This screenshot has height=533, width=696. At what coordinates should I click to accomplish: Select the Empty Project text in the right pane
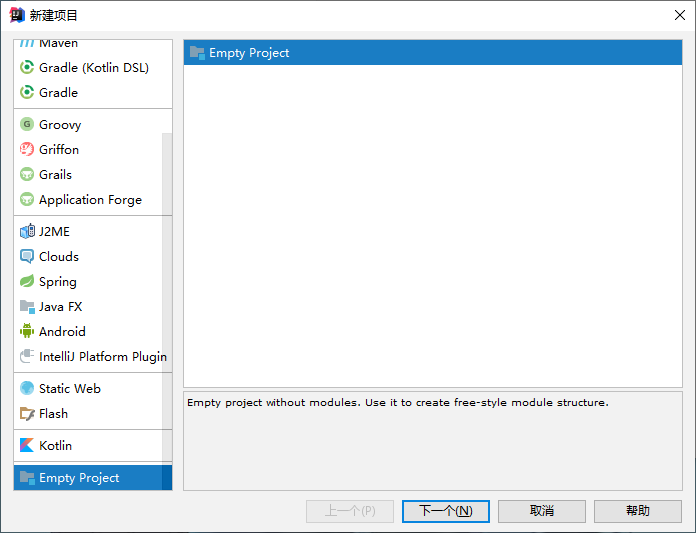[x=249, y=53]
